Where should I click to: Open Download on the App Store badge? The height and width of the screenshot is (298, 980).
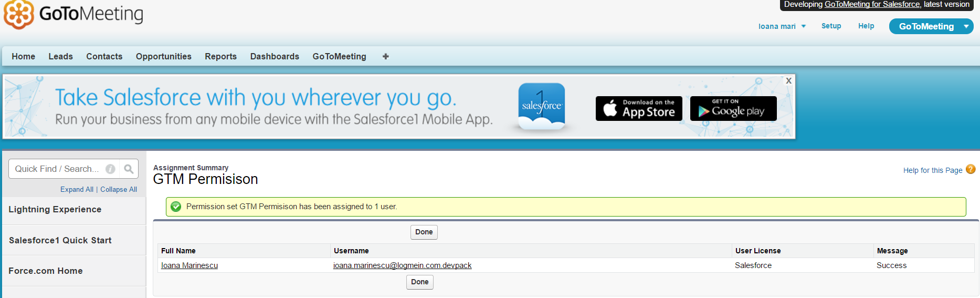click(x=639, y=108)
